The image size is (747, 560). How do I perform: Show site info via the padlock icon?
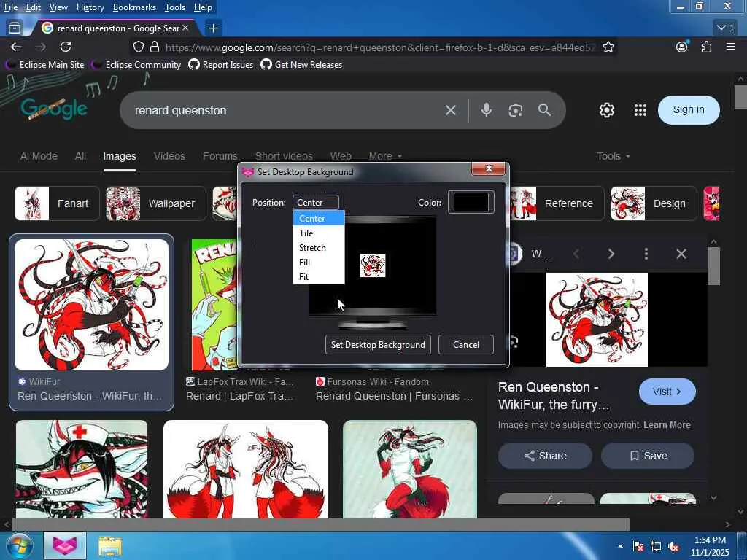(155, 47)
